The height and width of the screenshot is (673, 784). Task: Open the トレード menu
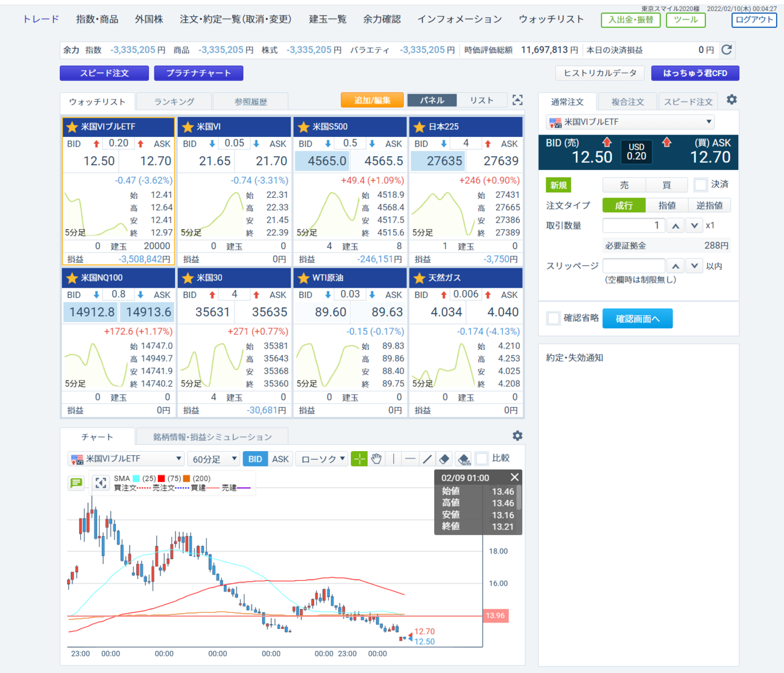coord(41,19)
